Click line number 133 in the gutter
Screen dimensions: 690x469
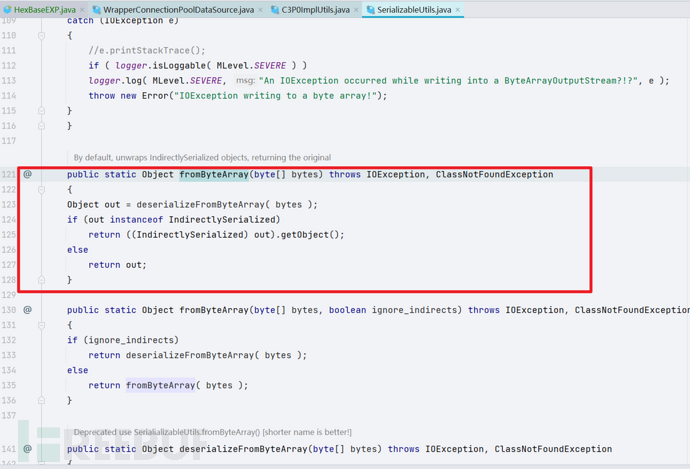9,355
